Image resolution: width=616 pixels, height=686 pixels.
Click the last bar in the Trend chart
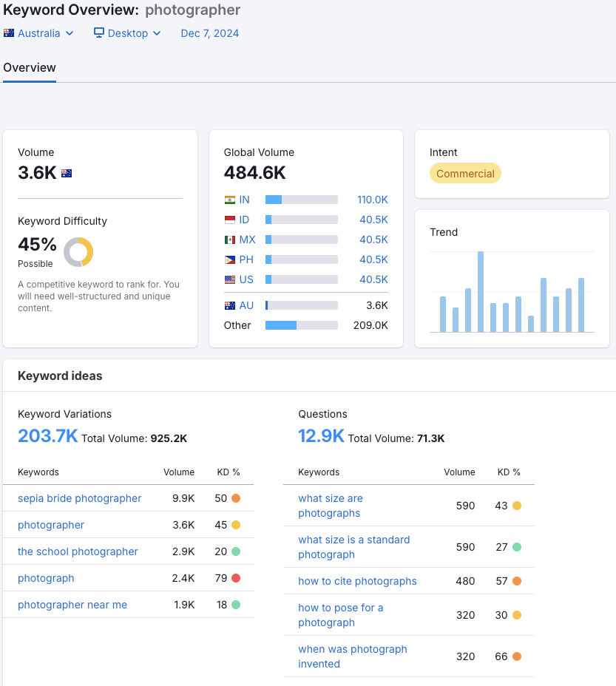click(581, 305)
